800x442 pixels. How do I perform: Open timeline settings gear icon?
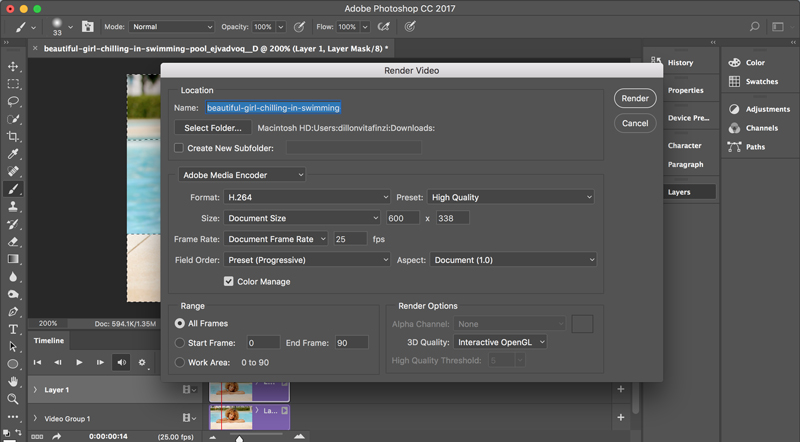tap(142, 362)
